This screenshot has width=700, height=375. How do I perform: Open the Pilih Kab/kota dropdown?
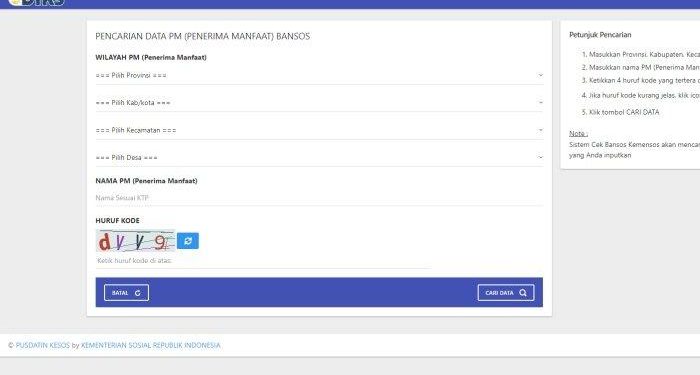coord(319,103)
